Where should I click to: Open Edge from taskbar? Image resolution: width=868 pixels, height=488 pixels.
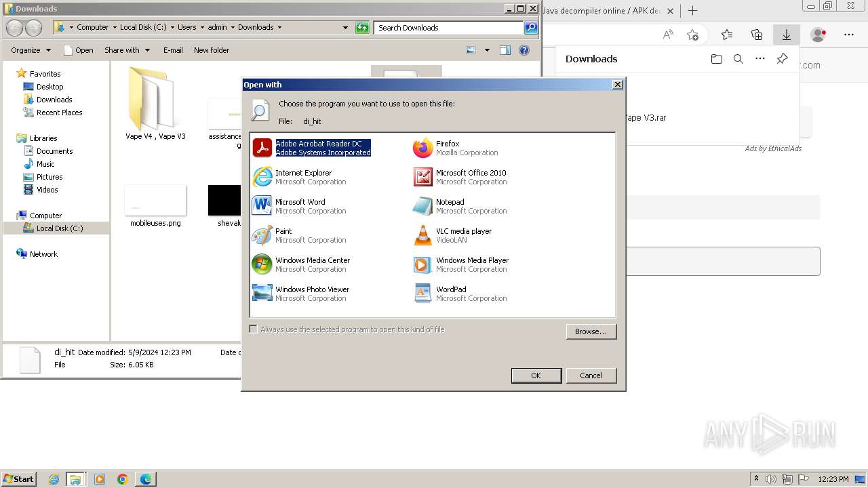click(x=146, y=479)
